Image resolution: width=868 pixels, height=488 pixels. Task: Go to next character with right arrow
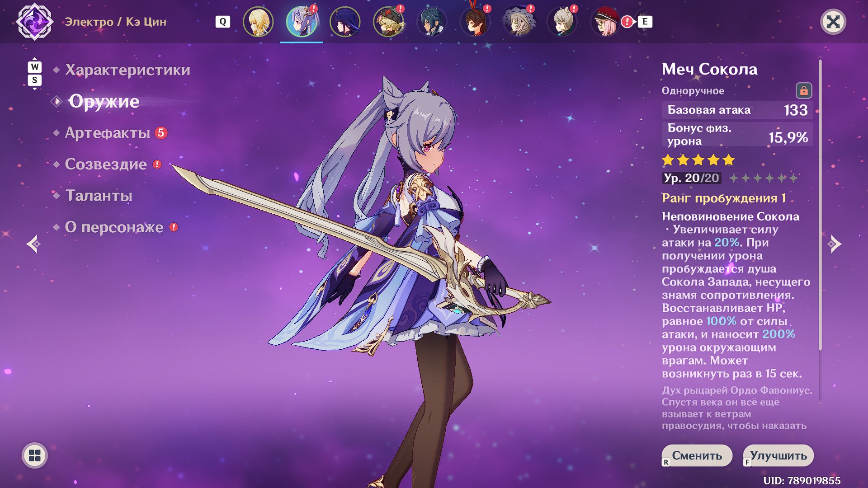coord(835,244)
